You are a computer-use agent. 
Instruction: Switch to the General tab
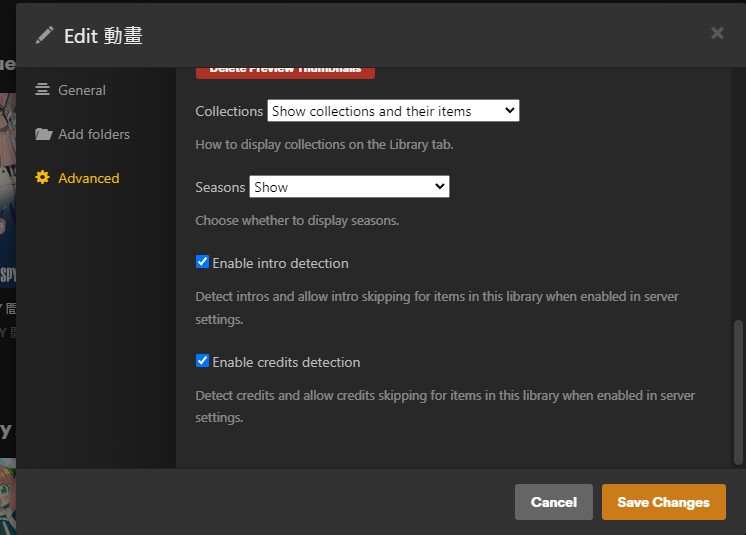click(x=81, y=90)
